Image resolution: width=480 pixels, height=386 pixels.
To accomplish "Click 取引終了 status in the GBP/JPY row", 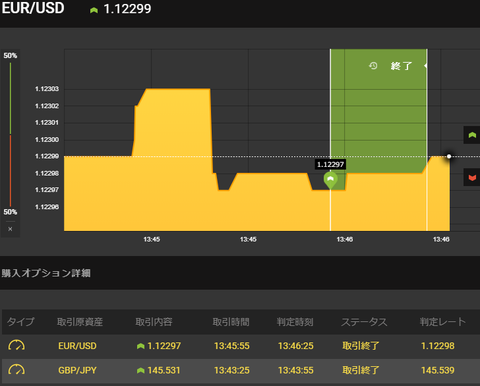I will (361, 370).
